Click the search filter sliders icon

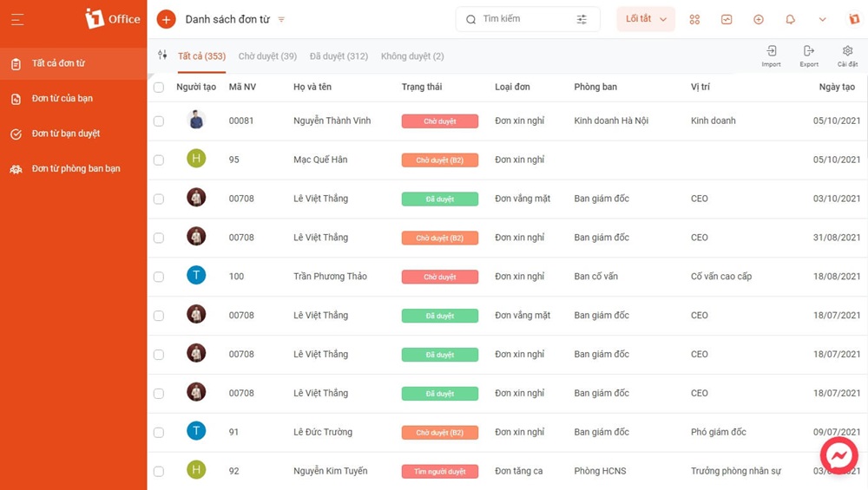pyautogui.click(x=582, y=19)
